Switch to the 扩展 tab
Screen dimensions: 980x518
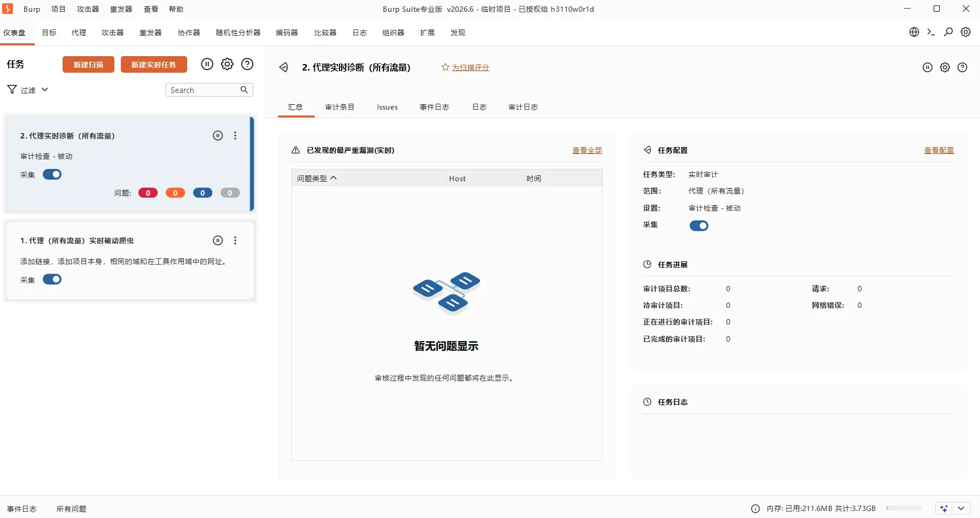pyautogui.click(x=427, y=33)
